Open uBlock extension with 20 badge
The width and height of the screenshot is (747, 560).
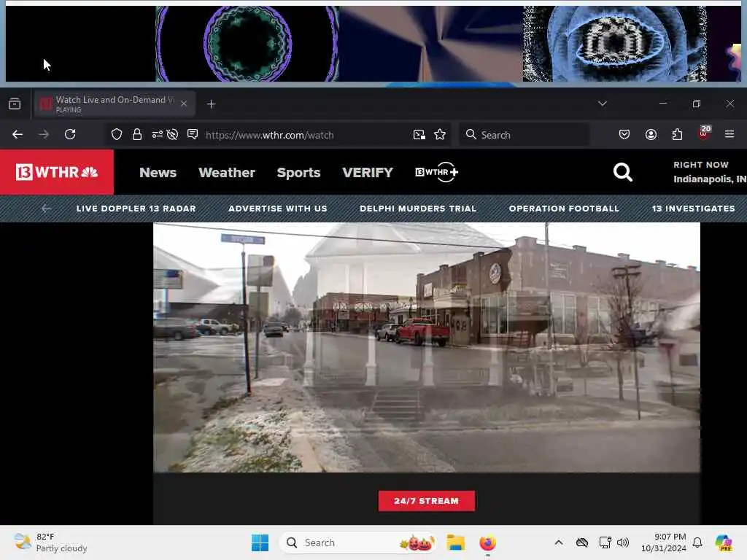[x=704, y=133]
